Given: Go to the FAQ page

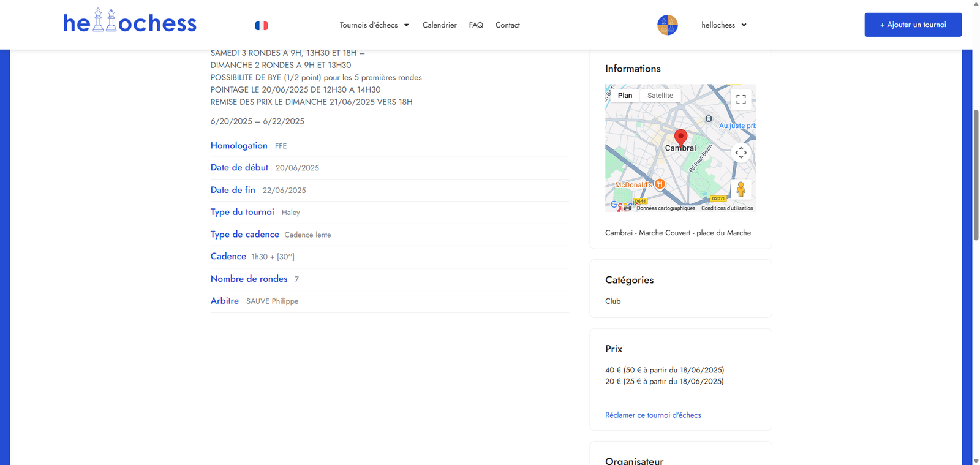Looking at the screenshot, I should click(476, 25).
